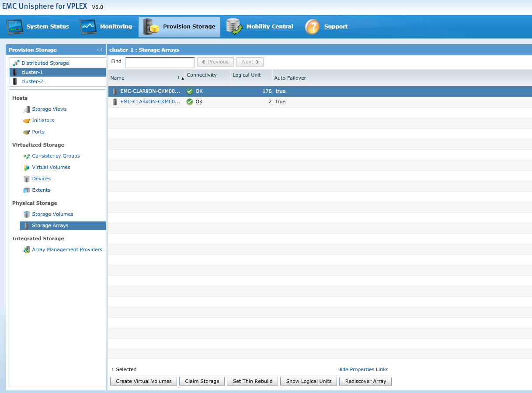Viewport: 532px width, 393px height.
Task: Switch to Provision Storage tab
Action: pos(179,27)
